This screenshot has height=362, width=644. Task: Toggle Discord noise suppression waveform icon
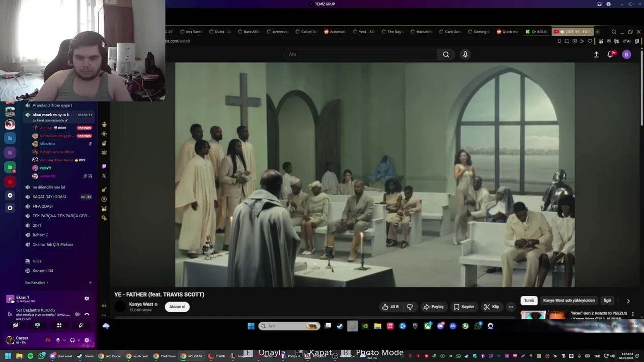point(77,314)
